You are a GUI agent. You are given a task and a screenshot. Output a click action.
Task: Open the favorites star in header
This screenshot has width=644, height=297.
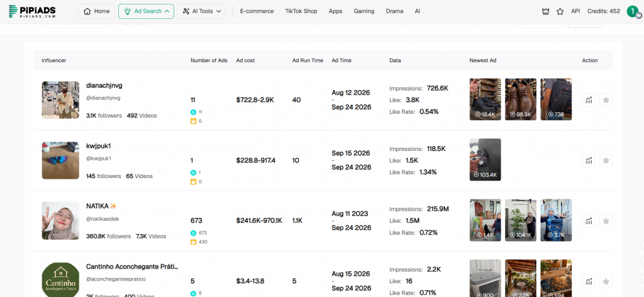(x=560, y=11)
